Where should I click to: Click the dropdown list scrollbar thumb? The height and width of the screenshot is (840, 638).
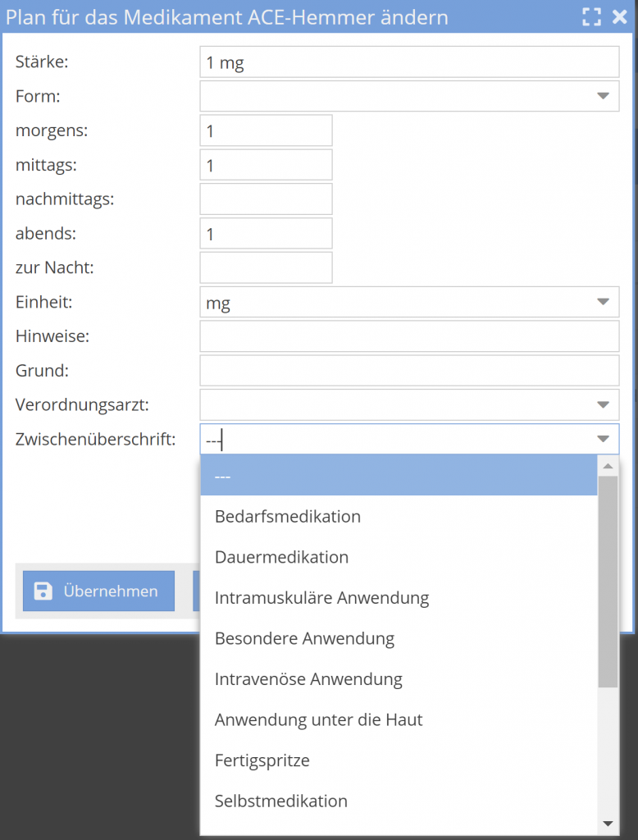pyautogui.click(x=608, y=582)
